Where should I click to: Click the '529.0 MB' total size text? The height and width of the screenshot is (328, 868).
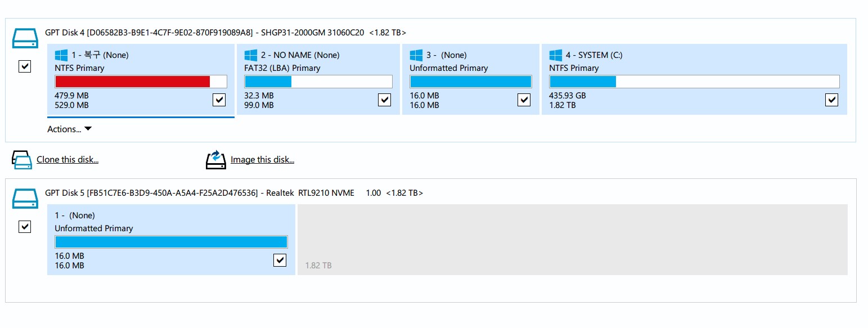point(71,105)
